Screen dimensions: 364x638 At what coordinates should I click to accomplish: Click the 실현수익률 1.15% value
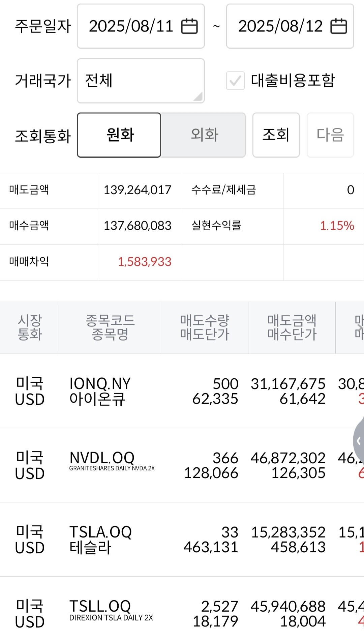[x=337, y=226]
